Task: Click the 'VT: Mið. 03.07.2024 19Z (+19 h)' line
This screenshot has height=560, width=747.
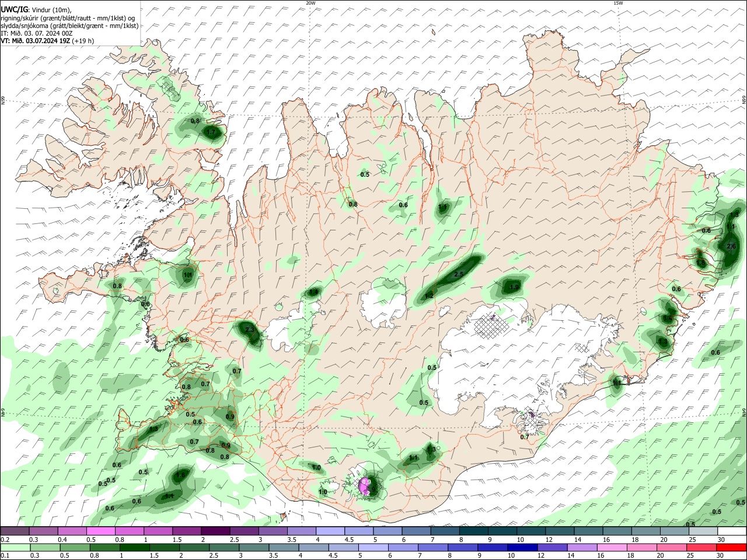Action: [47, 41]
